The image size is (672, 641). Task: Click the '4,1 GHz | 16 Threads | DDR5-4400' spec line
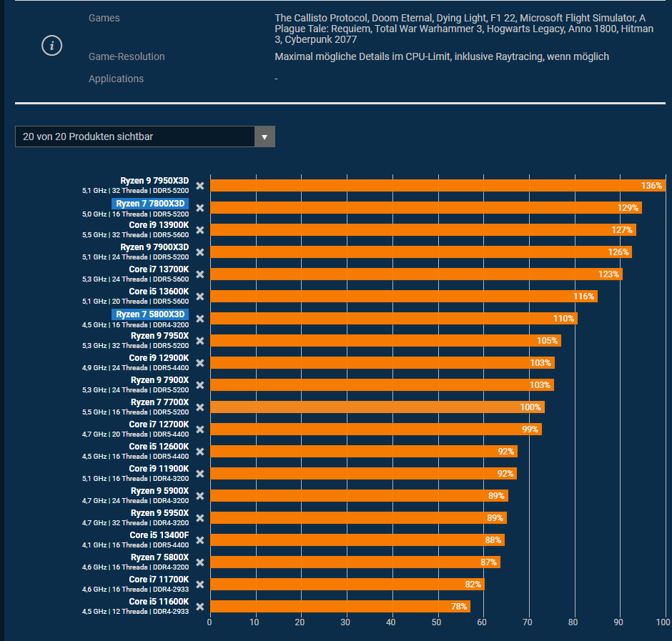pos(135,545)
